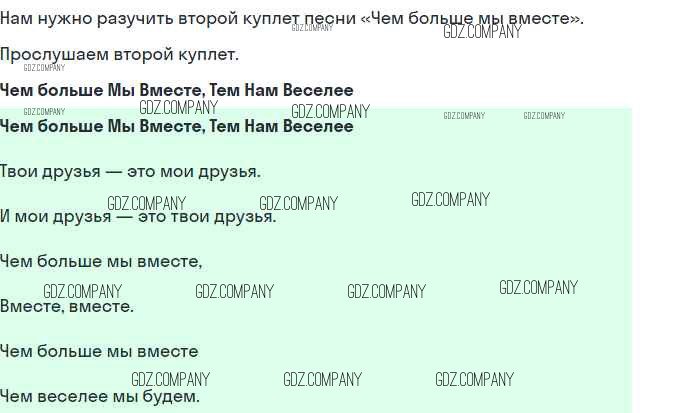The height and width of the screenshot is (413, 680).
Task: Click the line 'Прослушаем второй куплет.'
Action: coord(119,54)
